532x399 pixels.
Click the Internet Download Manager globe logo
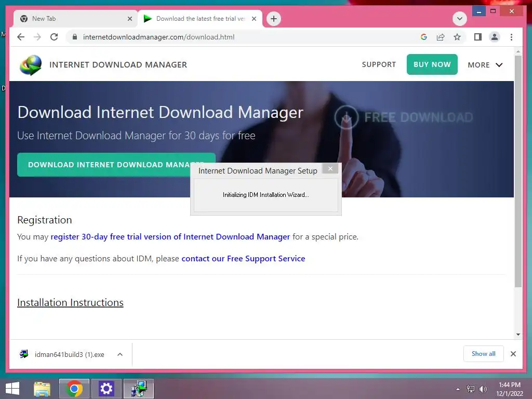pos(31,65)
